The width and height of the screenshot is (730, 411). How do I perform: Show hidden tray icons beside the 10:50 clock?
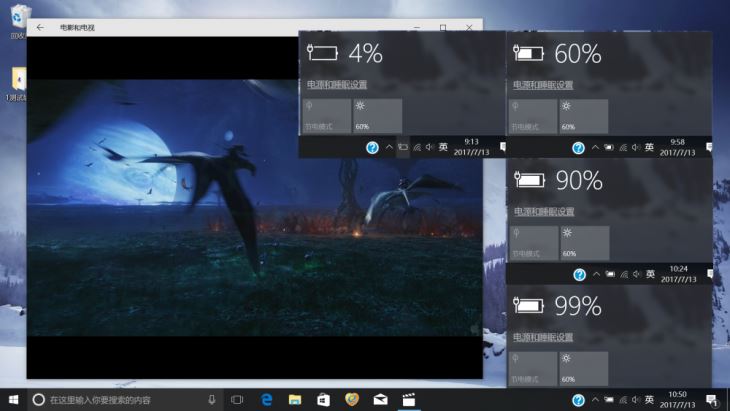[x=595, y=399]
